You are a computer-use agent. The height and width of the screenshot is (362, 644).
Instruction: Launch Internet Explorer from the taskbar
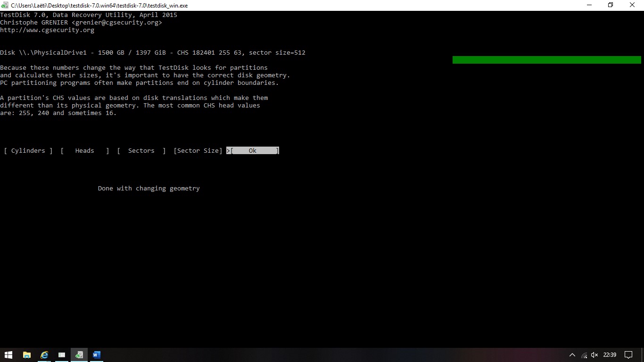point(44,355)
